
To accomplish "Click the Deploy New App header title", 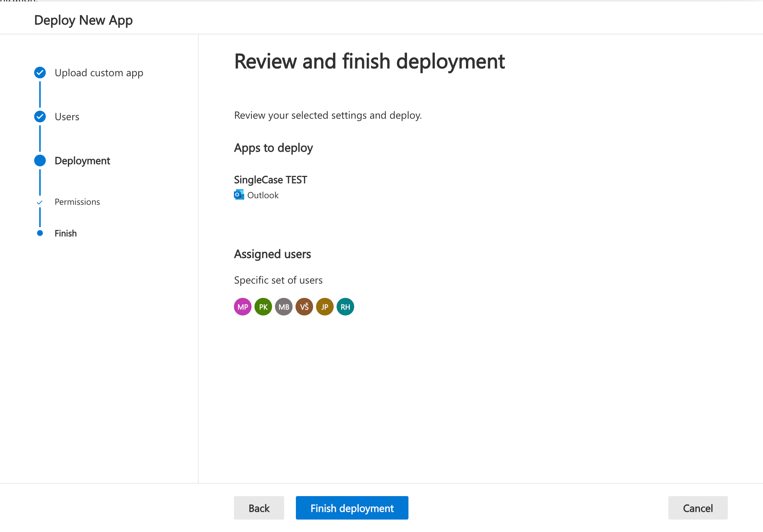I will 83,21.
